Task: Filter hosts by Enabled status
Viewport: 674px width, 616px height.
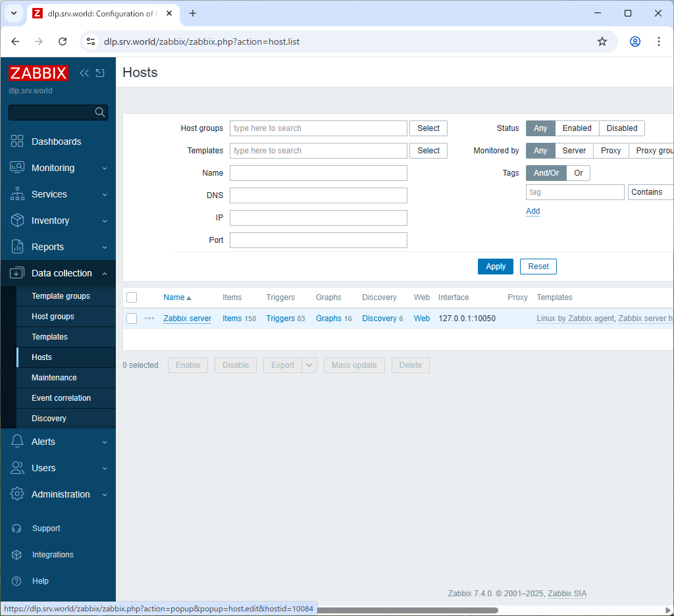Action: point(577,128)
